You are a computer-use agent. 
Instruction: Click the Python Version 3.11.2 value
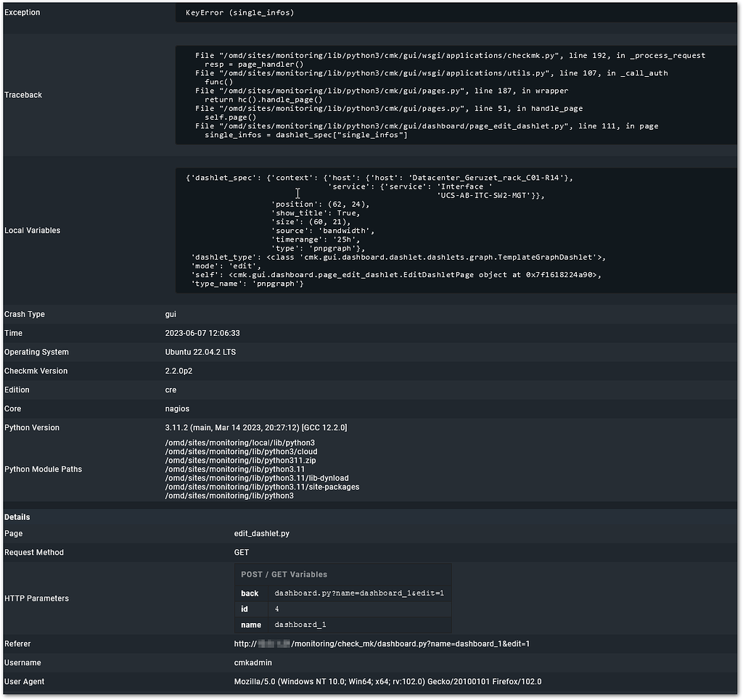pos(255,428)
